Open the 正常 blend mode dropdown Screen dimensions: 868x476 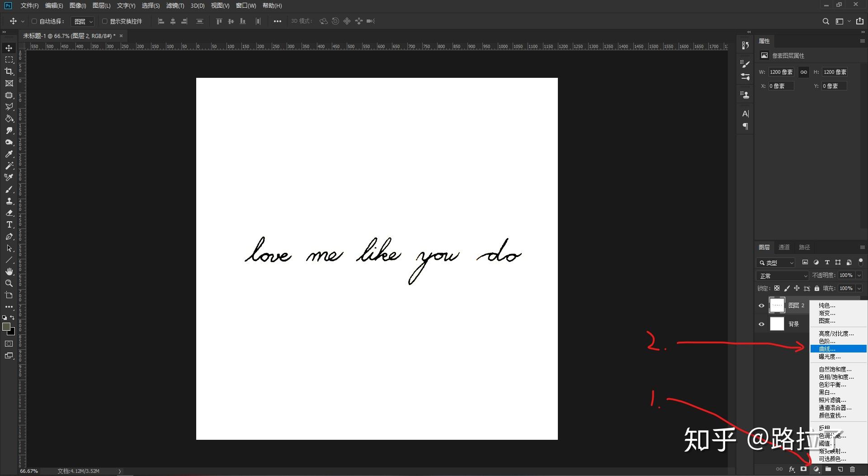point(783,276)
